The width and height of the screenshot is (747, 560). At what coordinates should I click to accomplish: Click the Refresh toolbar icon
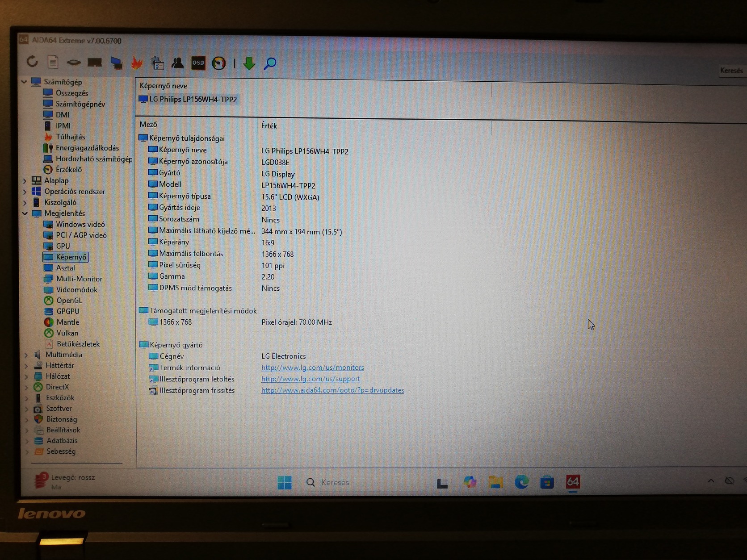32,62
